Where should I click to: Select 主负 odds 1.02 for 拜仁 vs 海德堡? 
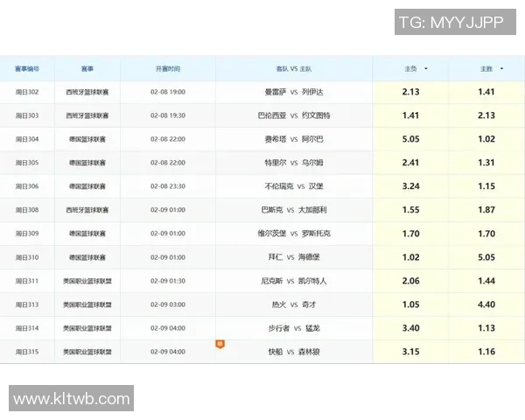tap(411, 257)
